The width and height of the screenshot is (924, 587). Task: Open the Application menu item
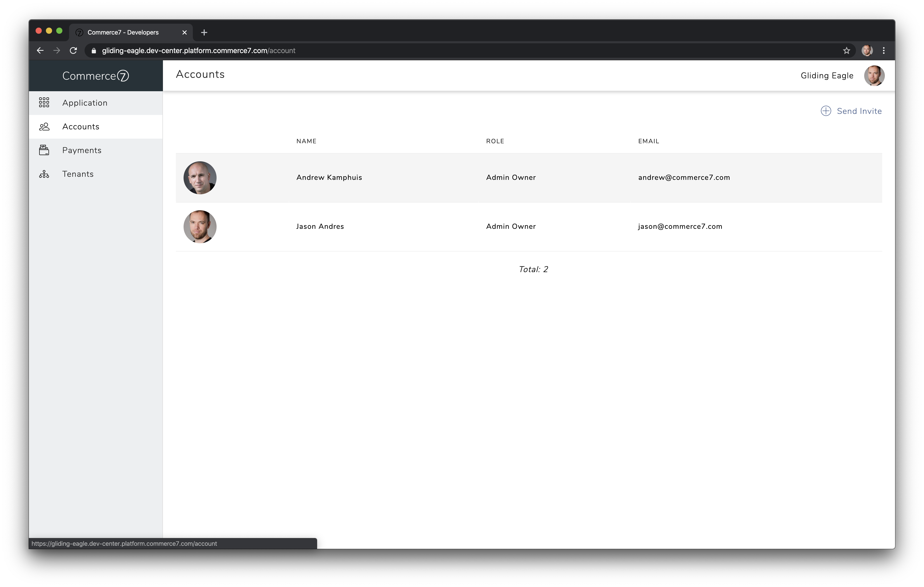(96, 103)
